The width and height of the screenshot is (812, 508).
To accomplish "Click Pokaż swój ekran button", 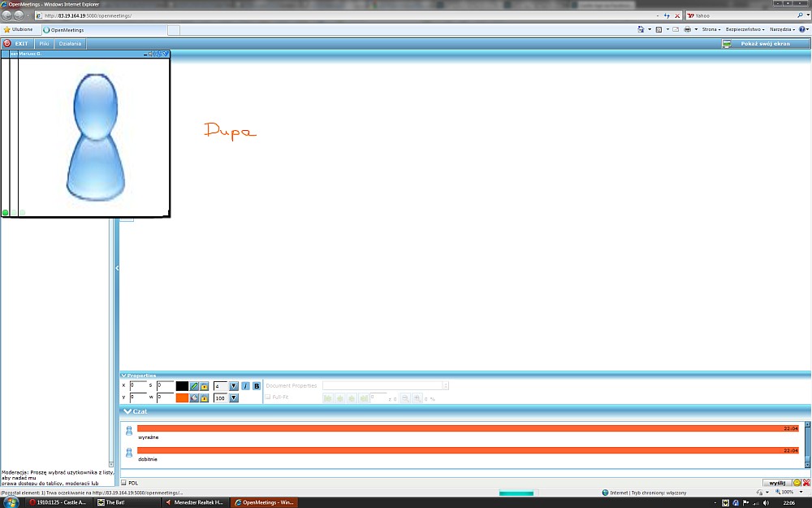I will pos(764,43).
